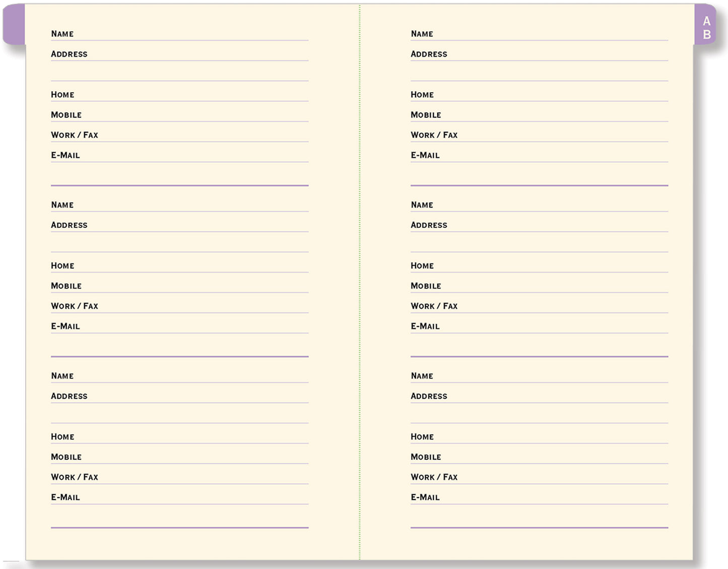Click the Address line of the bottom right entry
The height and width of the screenshot is (569, 728).
(x=539, y=399)
